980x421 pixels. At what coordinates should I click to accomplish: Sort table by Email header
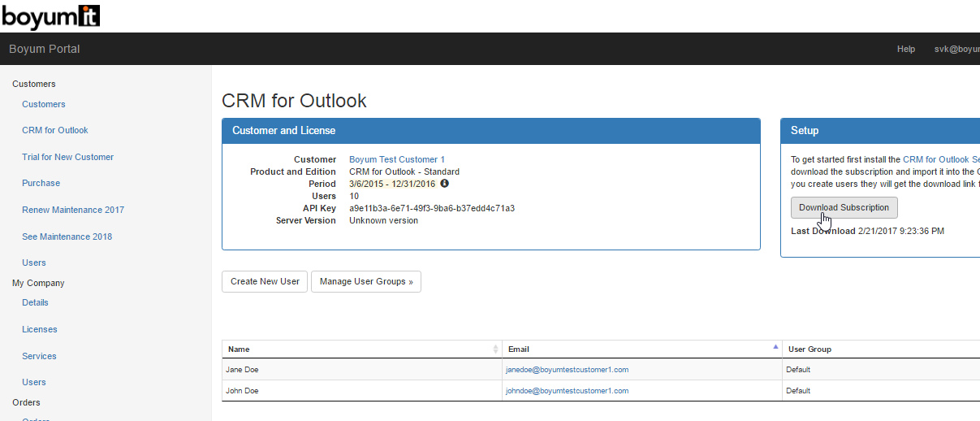click(x=642, y=349)
